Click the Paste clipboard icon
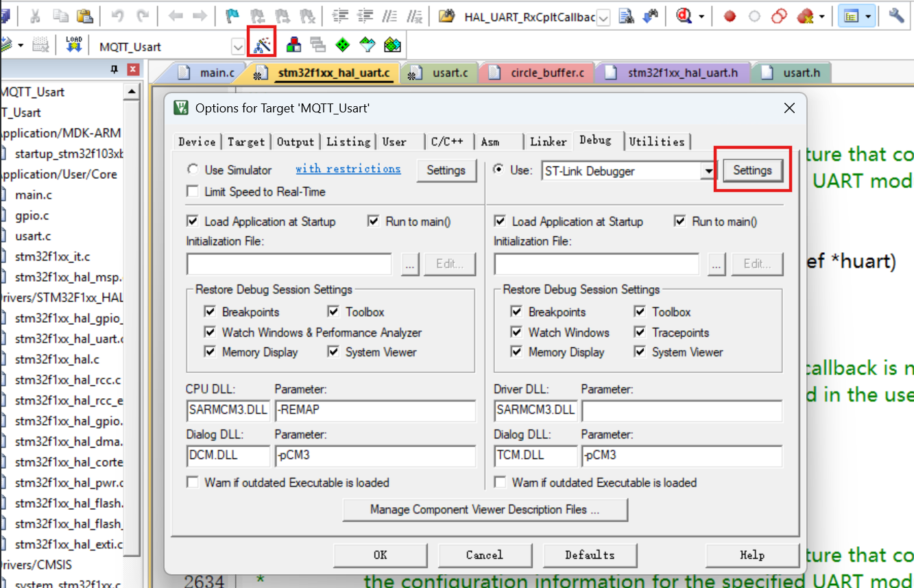Viewport: 914px width, 588px height. point(84,16)
